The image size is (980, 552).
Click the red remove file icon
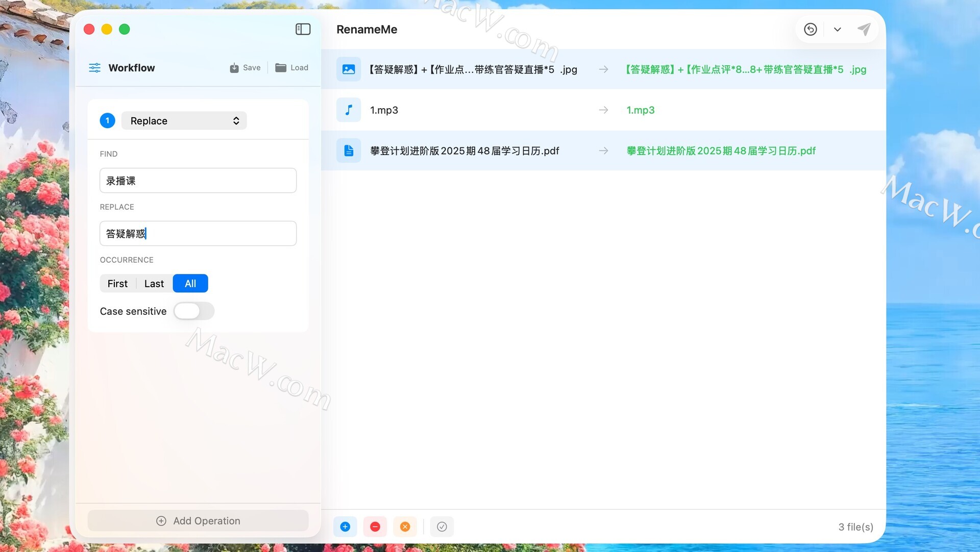(375, 526)
